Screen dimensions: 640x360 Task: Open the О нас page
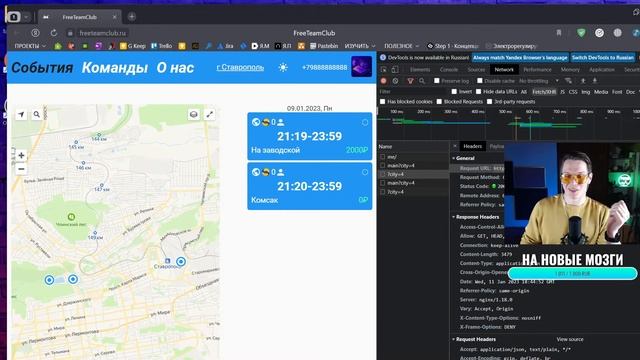(175, 68)
